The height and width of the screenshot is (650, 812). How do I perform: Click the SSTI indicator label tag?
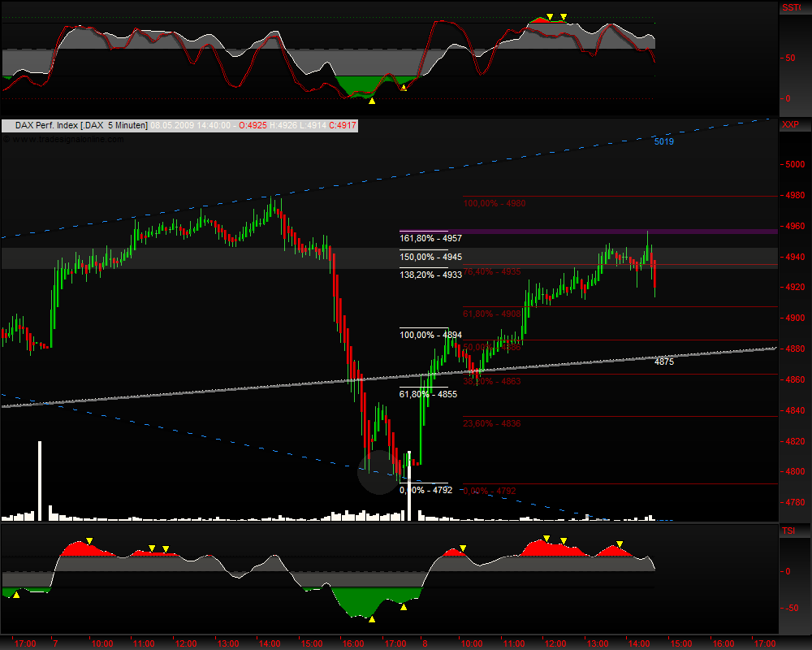(x=792, y=7)
